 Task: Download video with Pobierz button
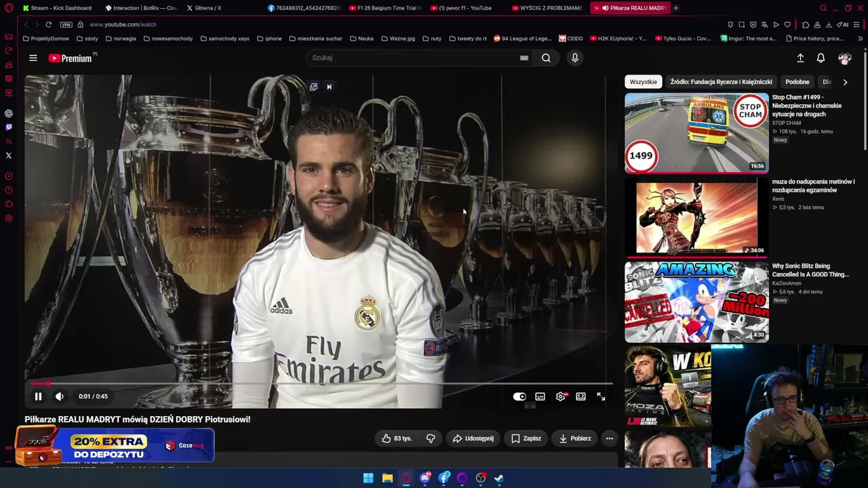click(x=575, y=439)
